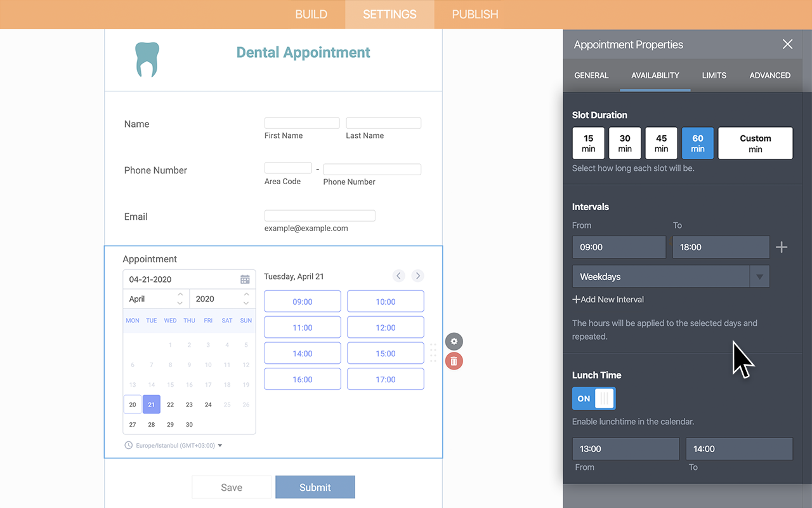Select day 30 in the calendar
The width and height of the screenshot is (812, 508).
(189, 424)
